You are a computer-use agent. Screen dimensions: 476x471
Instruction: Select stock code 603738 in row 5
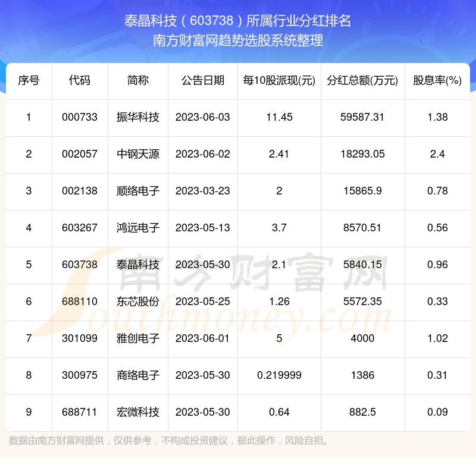(x=80, y=265)
